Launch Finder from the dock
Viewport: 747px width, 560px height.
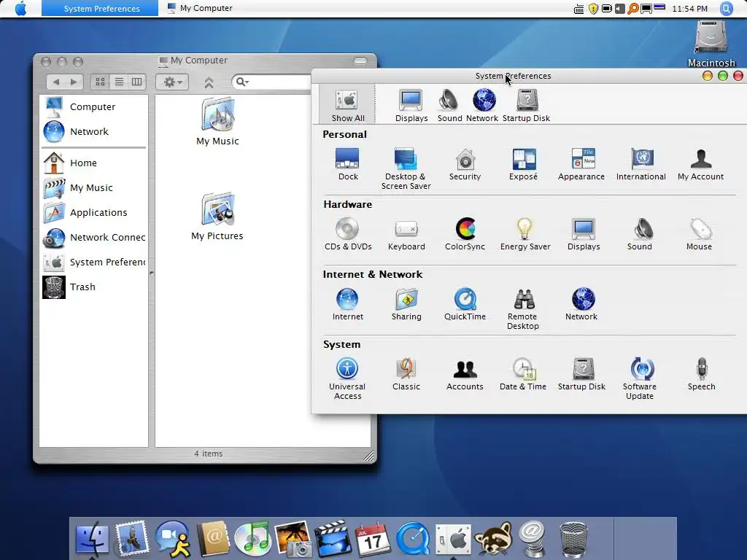click(93, 539)
